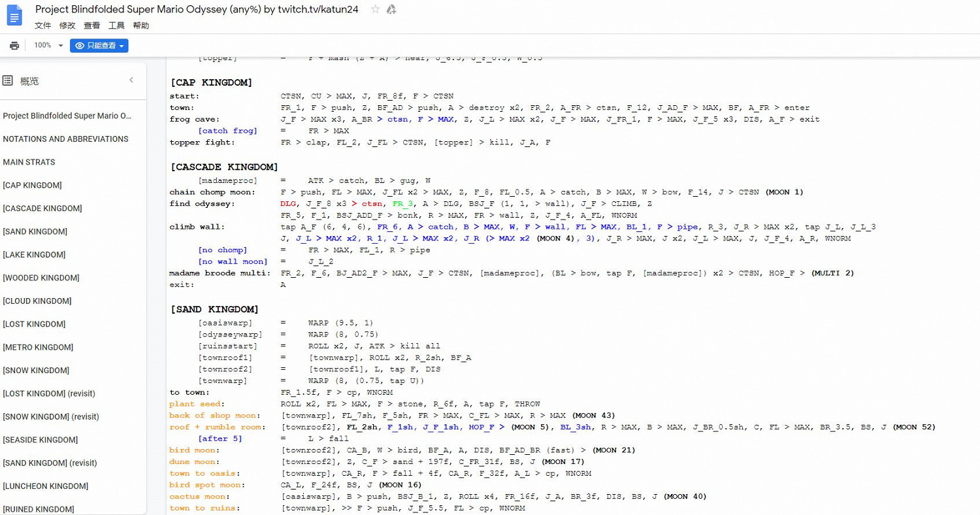The width and height of the screenshot is (980, 515).
Task: Open the 文件 menu
Action: point(42,25)
